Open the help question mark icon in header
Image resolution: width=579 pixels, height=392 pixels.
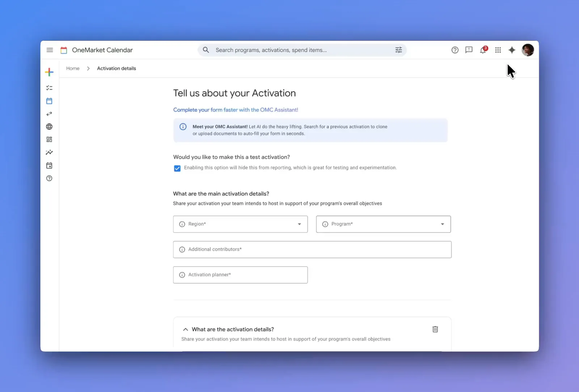point(455,50)
